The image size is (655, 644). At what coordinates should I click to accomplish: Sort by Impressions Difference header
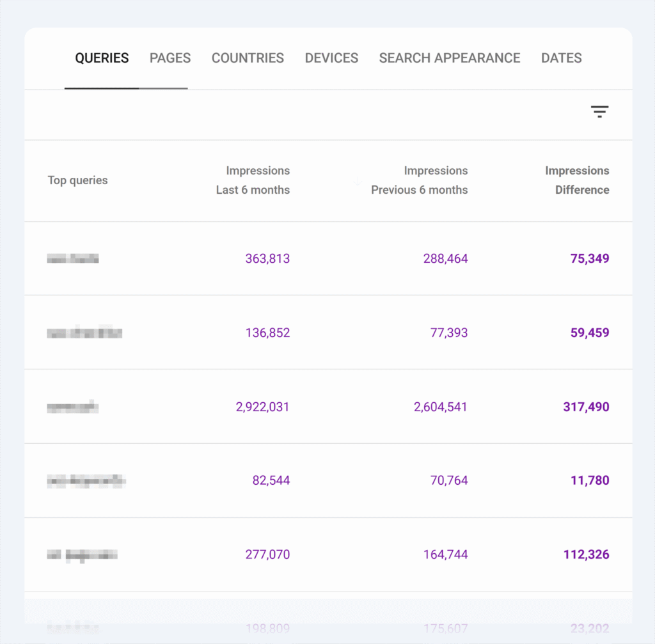point(577,180)
